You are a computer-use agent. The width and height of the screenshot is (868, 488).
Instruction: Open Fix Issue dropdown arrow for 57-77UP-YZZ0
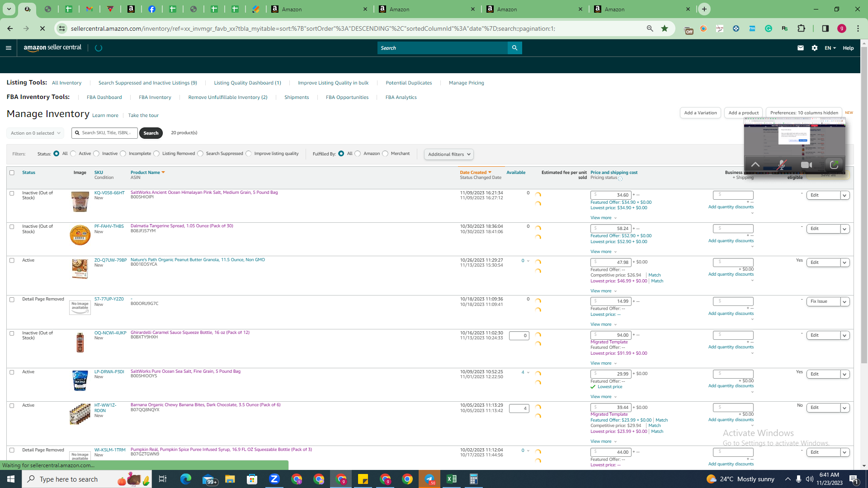[844, 302]
